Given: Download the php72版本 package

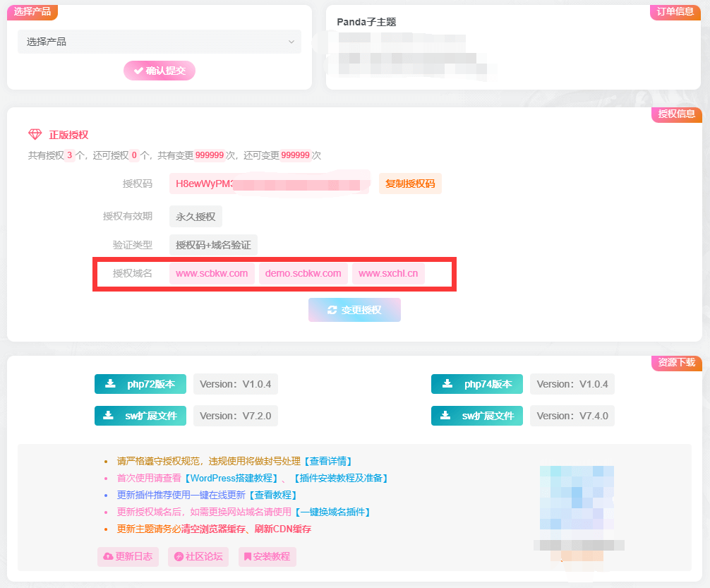Looking at the screenshot, I should coord(140,384).
